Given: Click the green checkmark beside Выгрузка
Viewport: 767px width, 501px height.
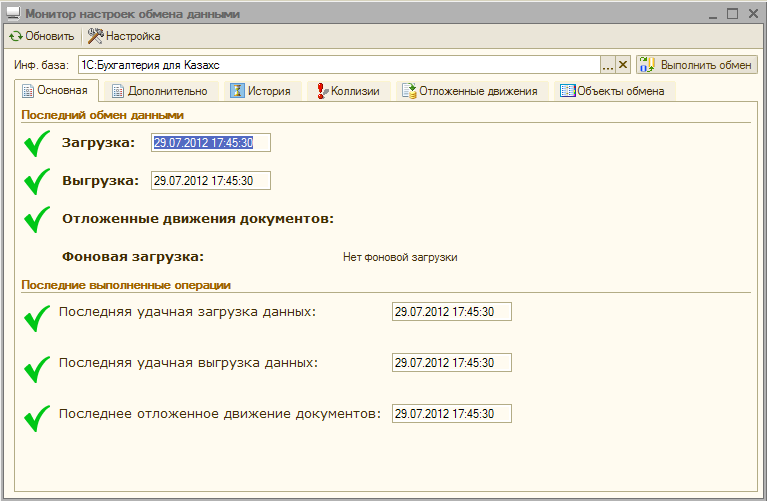Looking at the screenshot, I should pos(37,181).
